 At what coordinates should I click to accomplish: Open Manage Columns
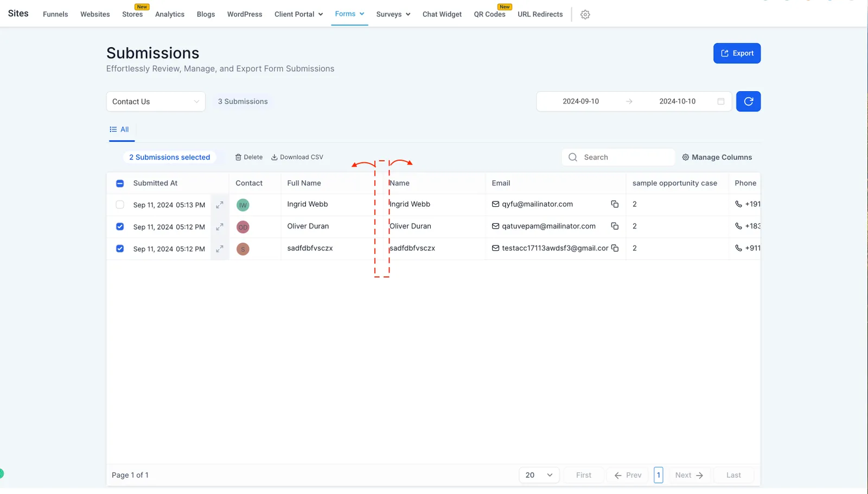[717, 157]
